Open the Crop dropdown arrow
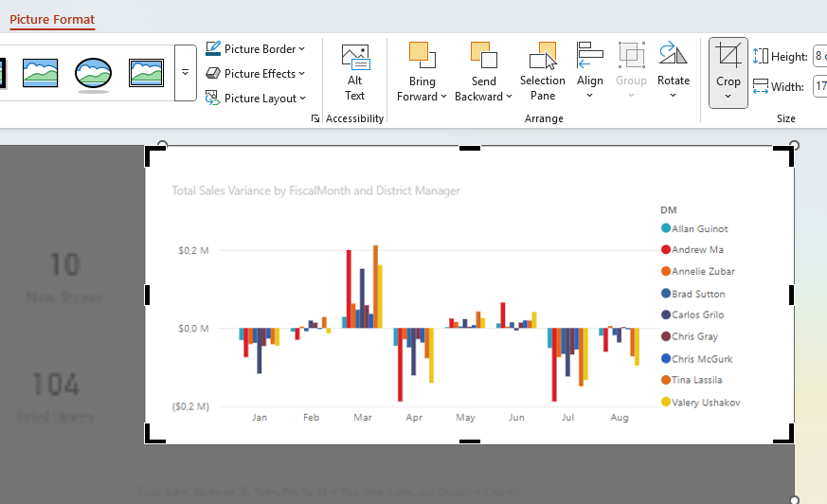 point(728,97)
